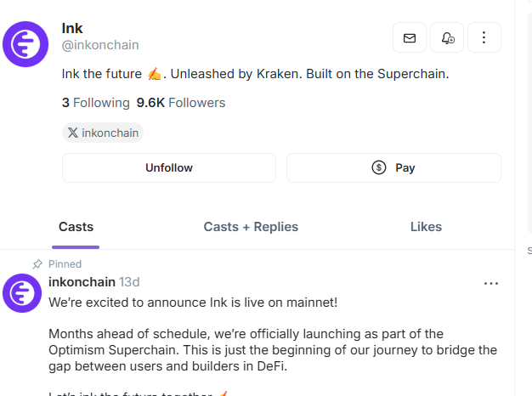This screenshot has width=532, height=396.
Task: Click the @inkonchain handle
Action: tap(100, 45)
